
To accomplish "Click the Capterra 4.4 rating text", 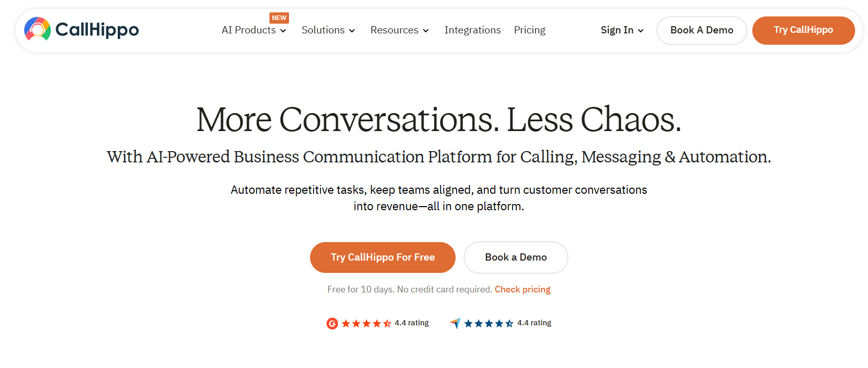I will (x=534, y=323).
